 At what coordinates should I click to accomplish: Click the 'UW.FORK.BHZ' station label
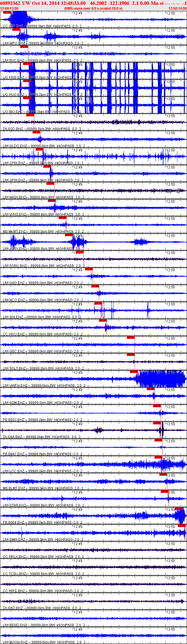pos(15,266)
